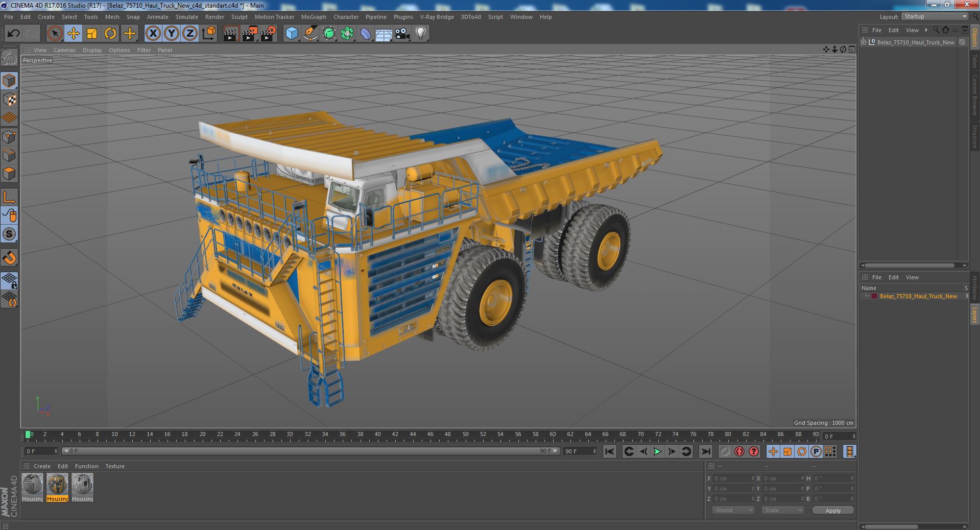
Task: Open the Sculpt menu
Action: 239,17
